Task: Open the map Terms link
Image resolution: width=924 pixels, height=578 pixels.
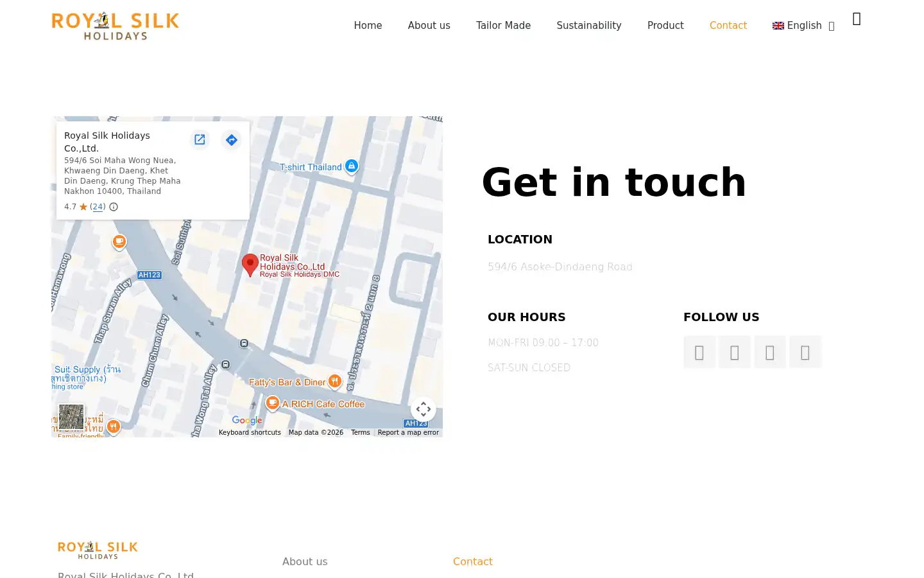Action: click(x=360, y=432)
